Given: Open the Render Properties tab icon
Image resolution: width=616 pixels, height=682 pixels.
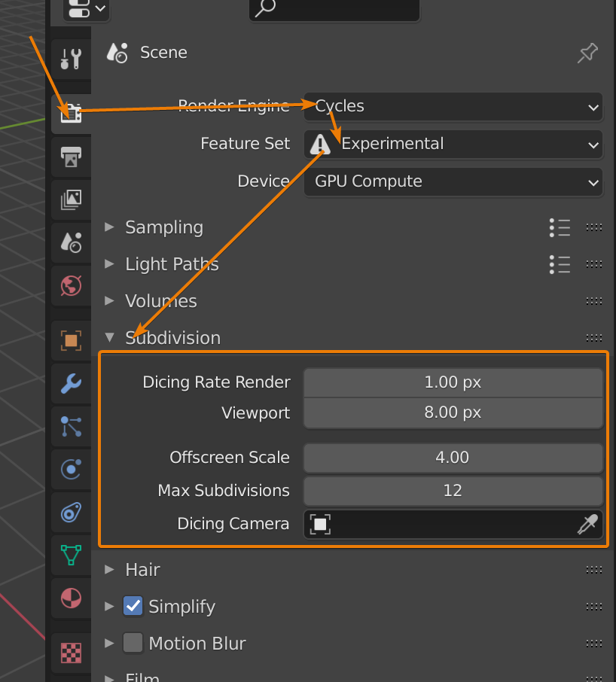Looking at the screenshot, I should pos(71,114).
